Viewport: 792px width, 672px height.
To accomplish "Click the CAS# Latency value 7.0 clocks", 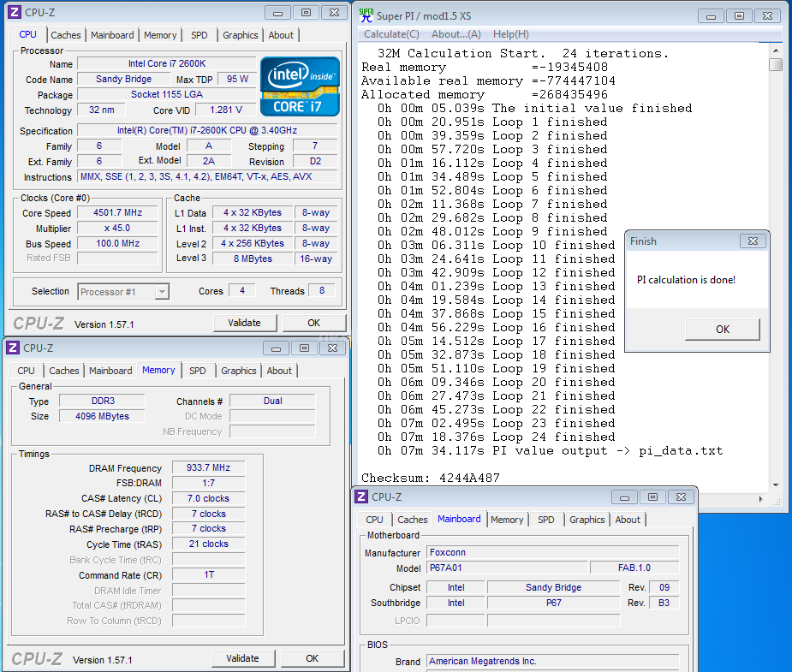I will (209, 498).
